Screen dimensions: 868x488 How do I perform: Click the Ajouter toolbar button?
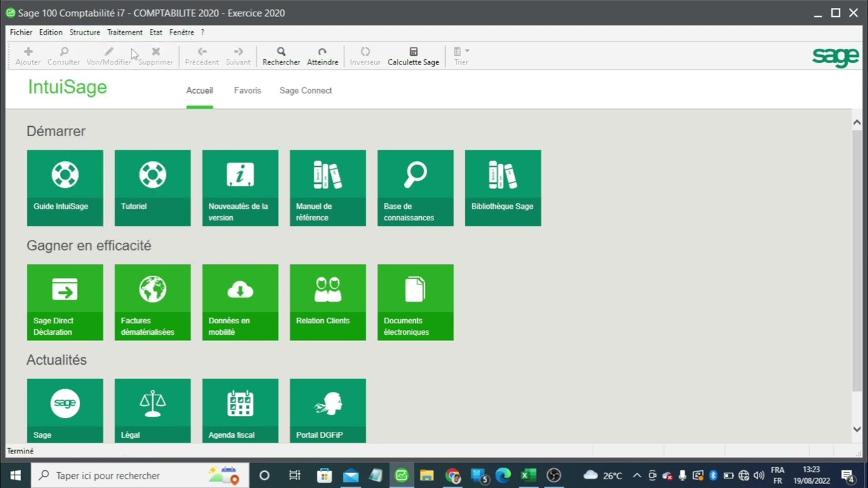28,56
